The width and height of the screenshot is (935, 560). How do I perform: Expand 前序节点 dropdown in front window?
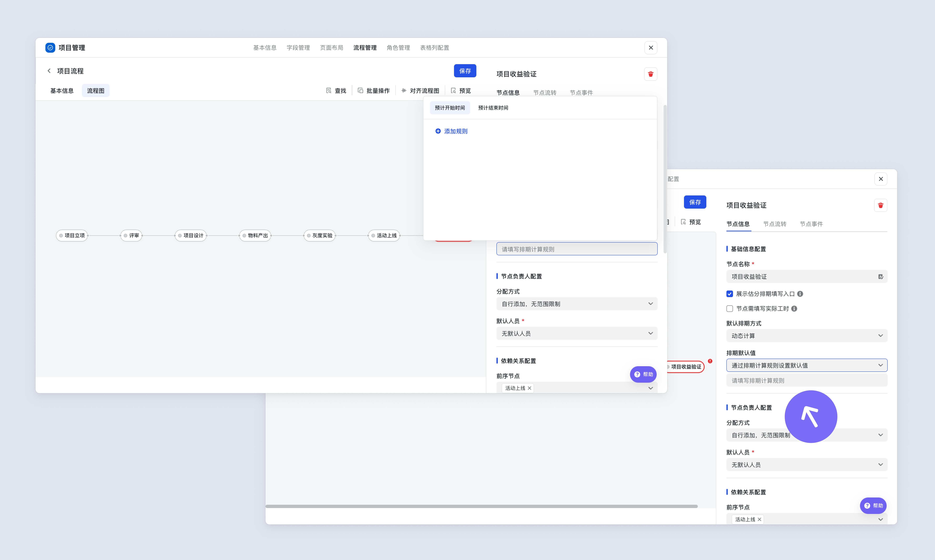[577, 388]
